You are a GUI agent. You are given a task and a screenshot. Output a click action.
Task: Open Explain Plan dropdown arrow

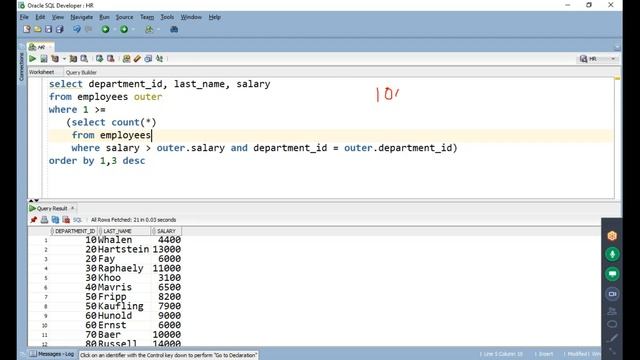point(64,59)
